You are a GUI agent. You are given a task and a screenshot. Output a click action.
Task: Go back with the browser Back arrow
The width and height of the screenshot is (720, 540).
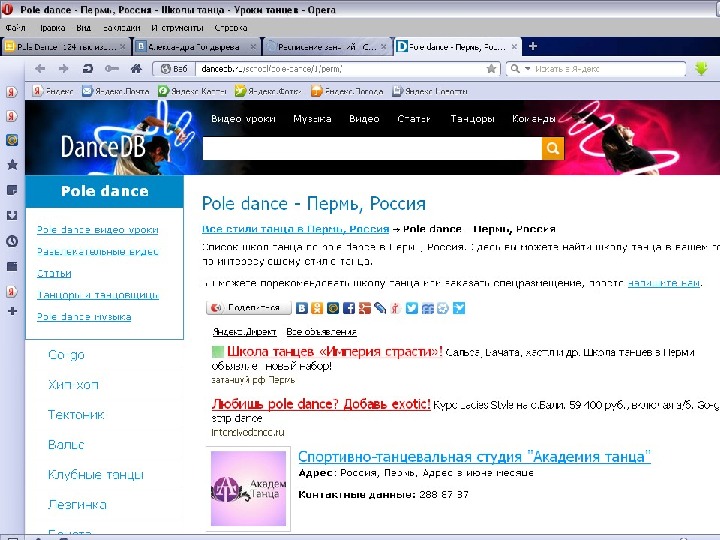tap(40, 69)
